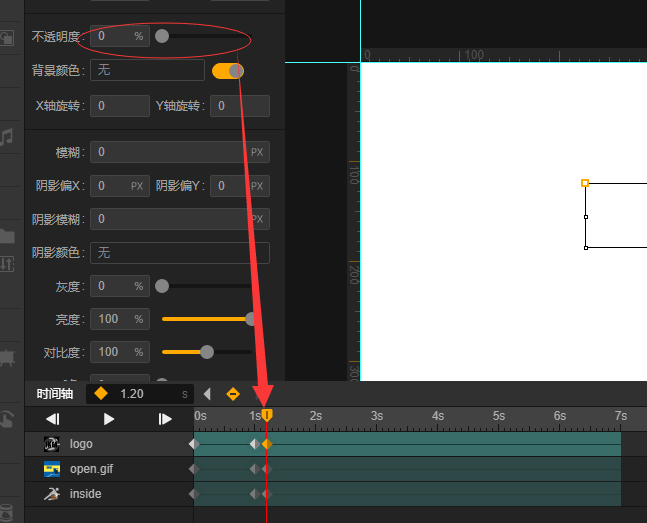This screenshot has width=647, height=523.
Task: Click the shadow offset Y (阴影偏Y) field
Action: click(240, 186)
